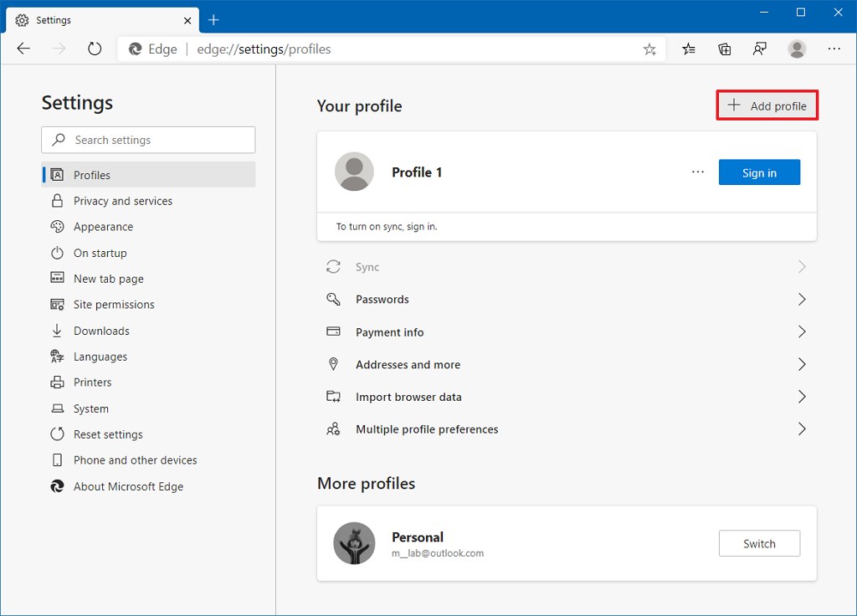
Task: Go to Appearance settings
Action: coord(103,227)
